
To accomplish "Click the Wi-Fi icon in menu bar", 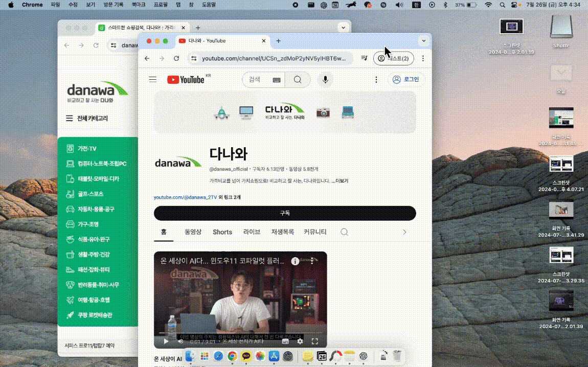I will pos(488,5).
